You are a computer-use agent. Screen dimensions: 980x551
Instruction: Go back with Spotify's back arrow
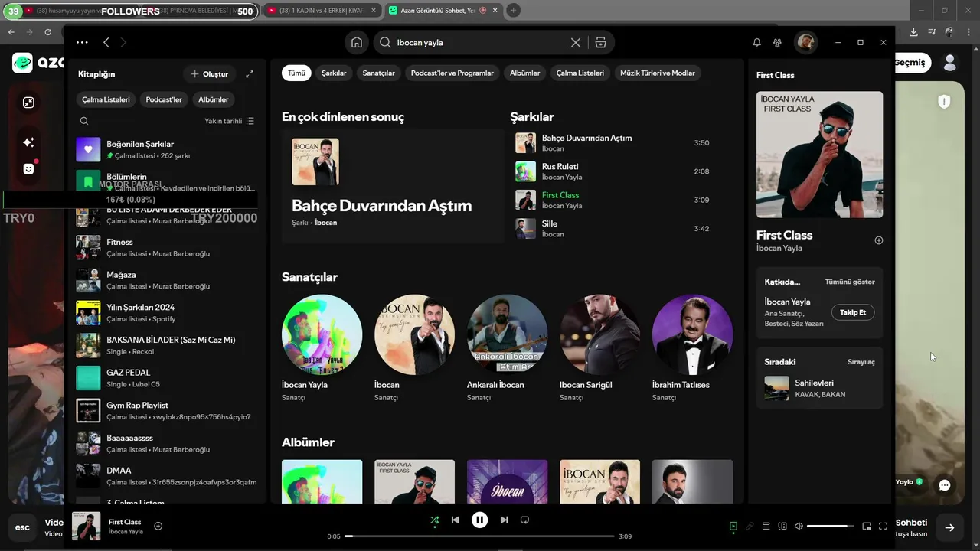[x=106, y=43]
